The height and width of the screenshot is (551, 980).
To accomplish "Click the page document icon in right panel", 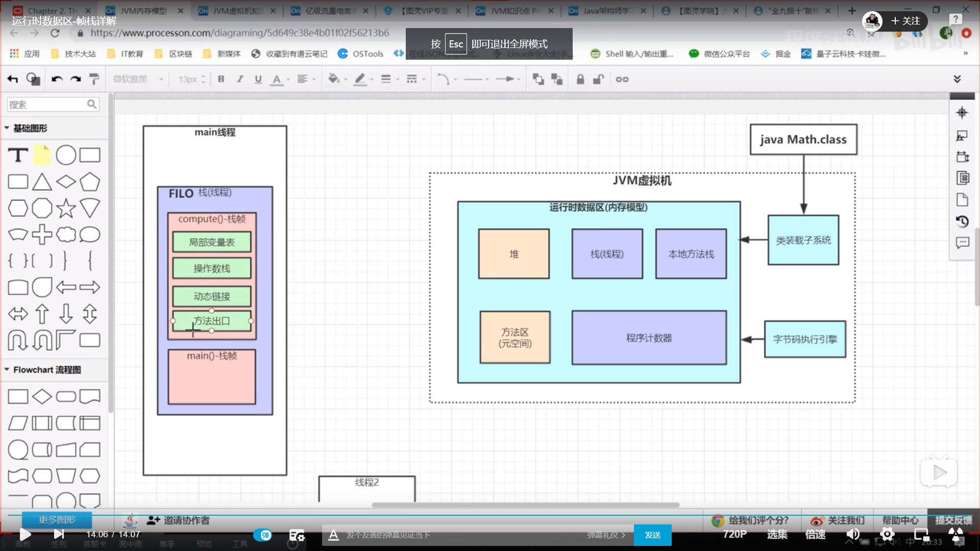I will [x=962, y=199].
